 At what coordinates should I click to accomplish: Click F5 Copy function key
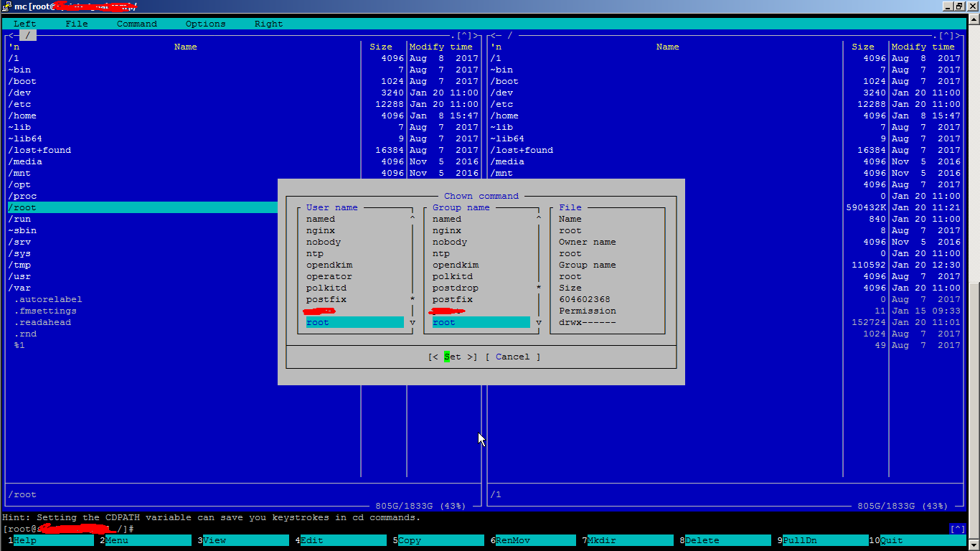(x=438, y=540)
